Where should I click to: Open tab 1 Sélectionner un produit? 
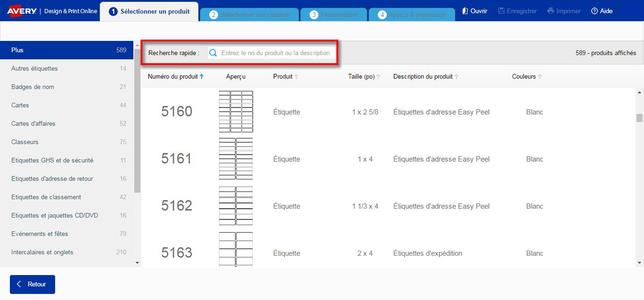point(149,12)
